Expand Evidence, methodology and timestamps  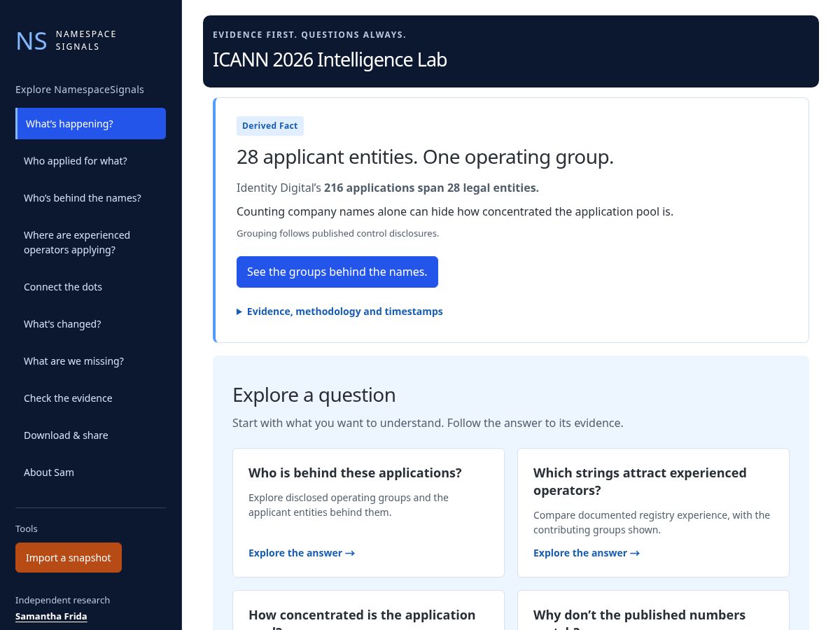(x=340, y=311)
